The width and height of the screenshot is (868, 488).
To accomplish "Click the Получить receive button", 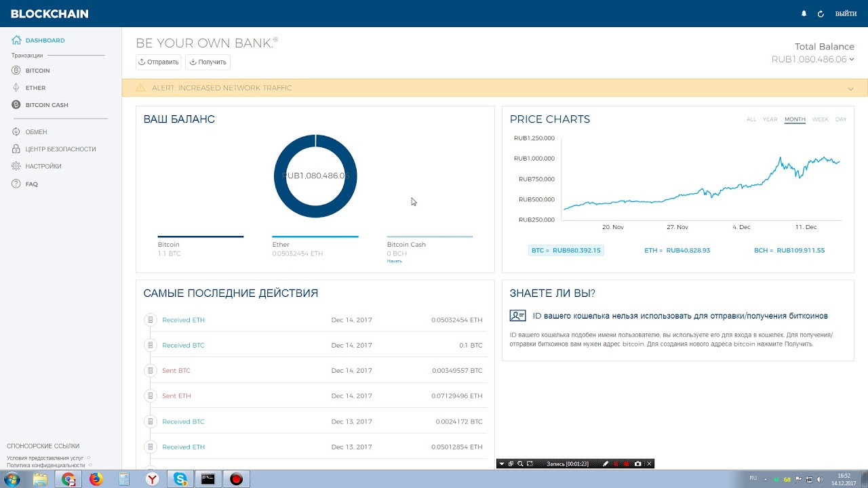I will click(x=208, y=62).
